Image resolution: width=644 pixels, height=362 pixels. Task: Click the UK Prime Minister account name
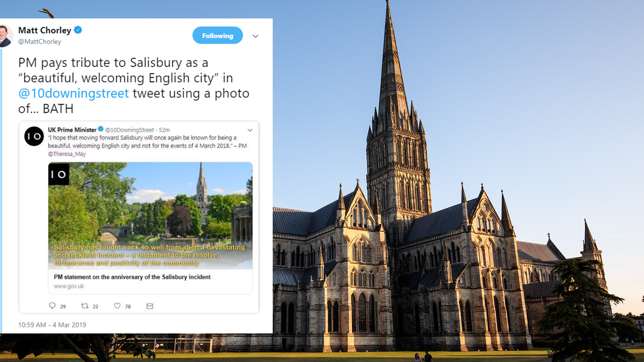point(72,130)
